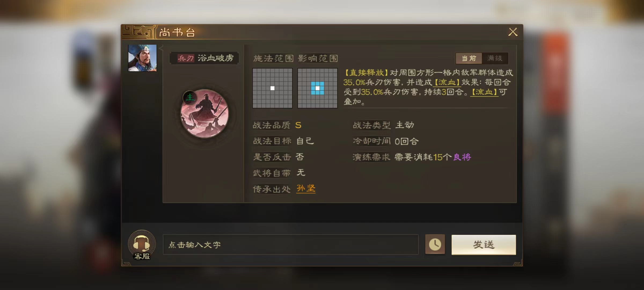Click the second 【流血】 link before 可叠加
Image resolution: width=644 pixels, height=290 pixels.
tap(484, 92)
